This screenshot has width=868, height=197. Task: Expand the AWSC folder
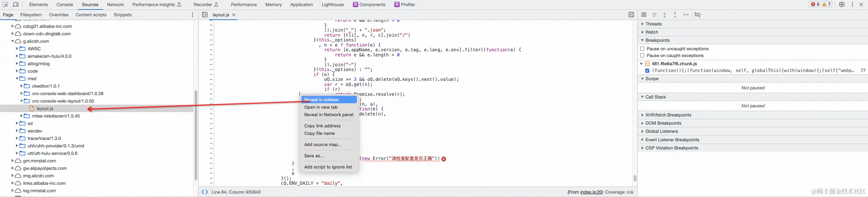(17, 49)
